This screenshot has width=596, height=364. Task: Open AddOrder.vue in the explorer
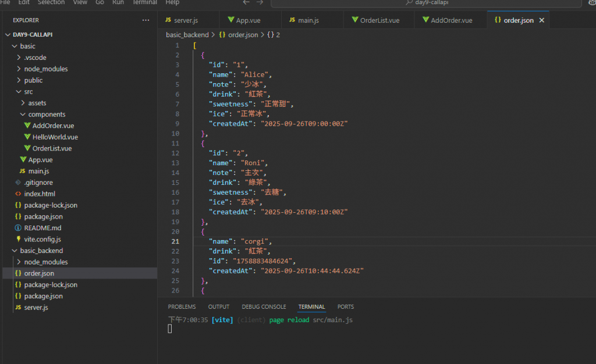coord(53,126)
